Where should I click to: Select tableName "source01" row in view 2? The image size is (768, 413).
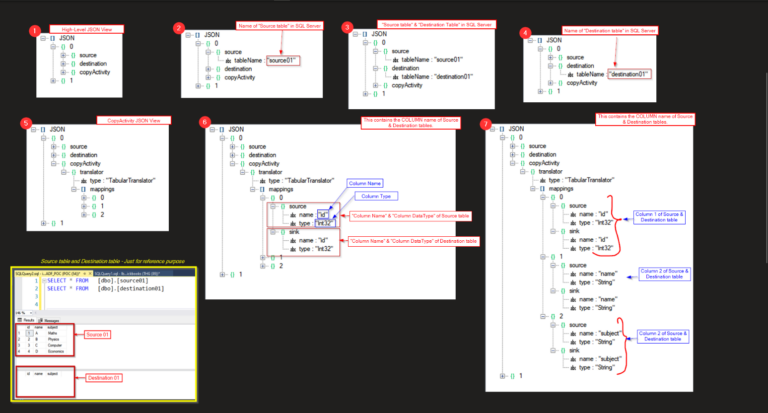coord(261,60)
